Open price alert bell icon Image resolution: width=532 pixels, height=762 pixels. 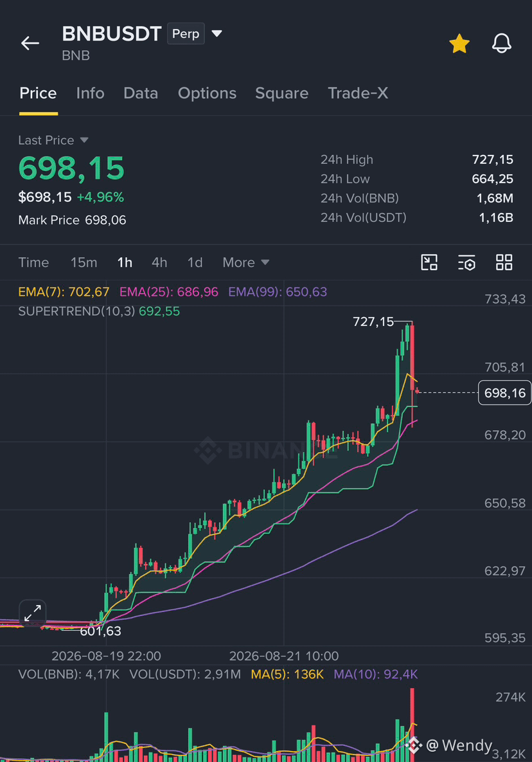tap(501, 43)
